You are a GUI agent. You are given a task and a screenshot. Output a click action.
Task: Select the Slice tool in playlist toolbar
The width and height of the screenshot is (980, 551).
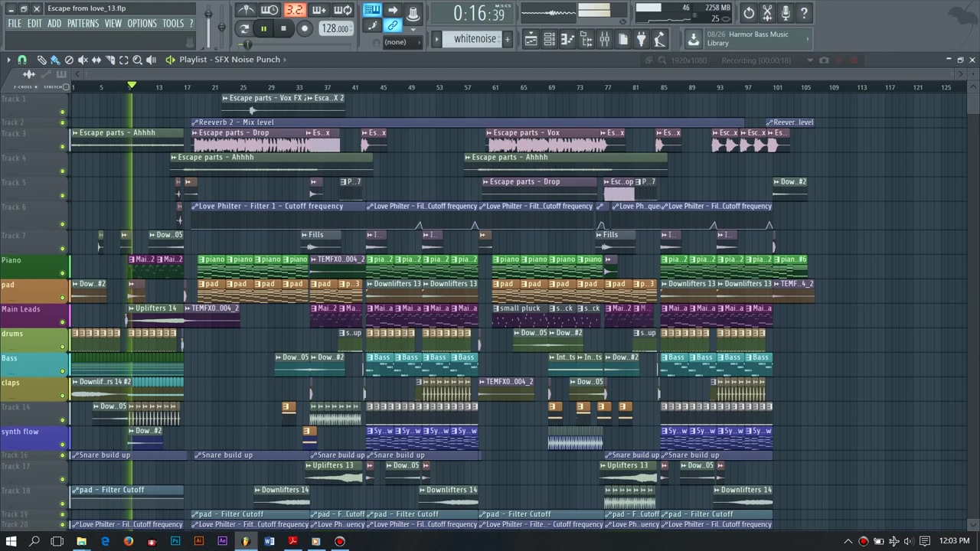tap(110, 60)
